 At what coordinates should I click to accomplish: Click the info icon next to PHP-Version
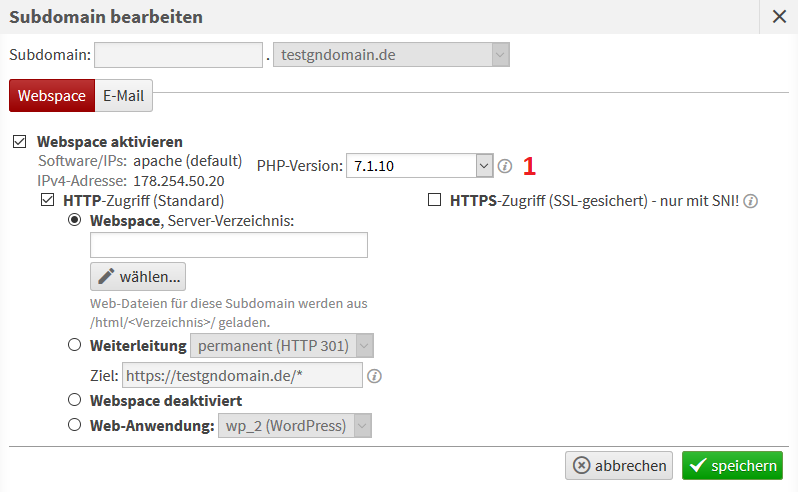(x=505, y=165)
